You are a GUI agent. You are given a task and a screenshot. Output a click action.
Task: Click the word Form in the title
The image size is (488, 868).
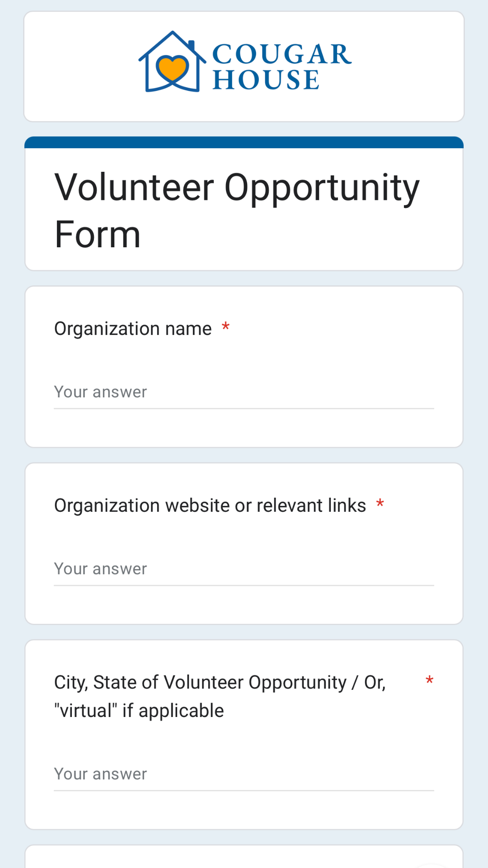(98, 235)
